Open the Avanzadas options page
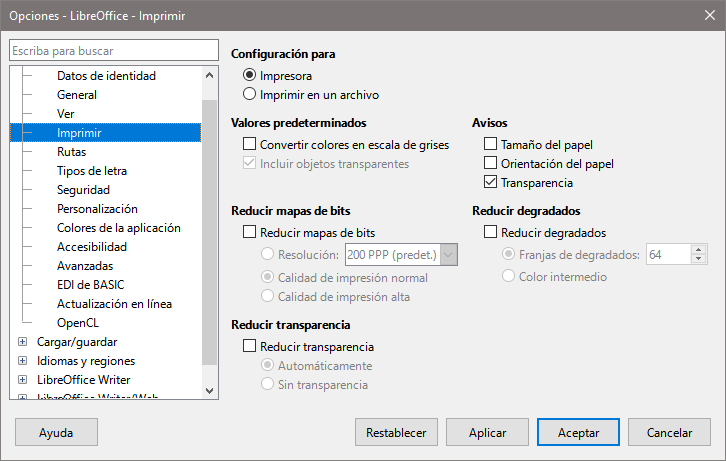 point(85,266)
